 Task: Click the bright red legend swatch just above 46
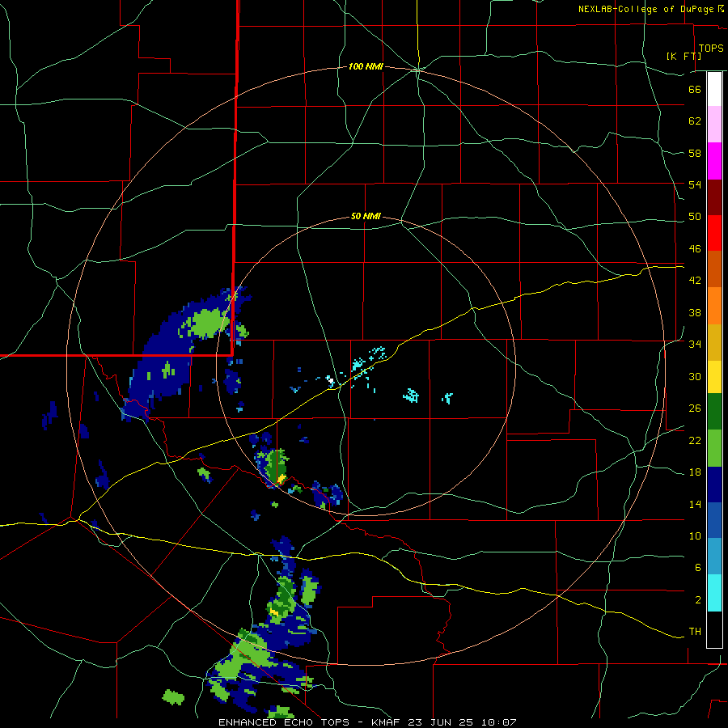(714, 233)
